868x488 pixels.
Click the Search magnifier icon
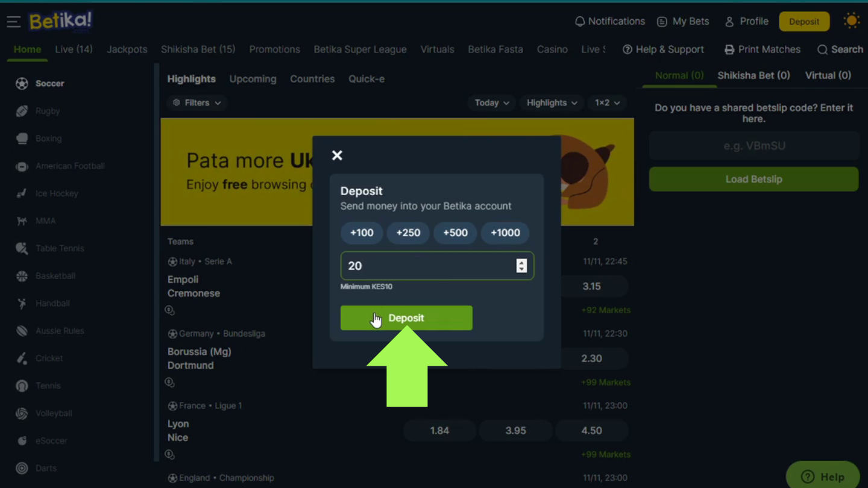822,50
